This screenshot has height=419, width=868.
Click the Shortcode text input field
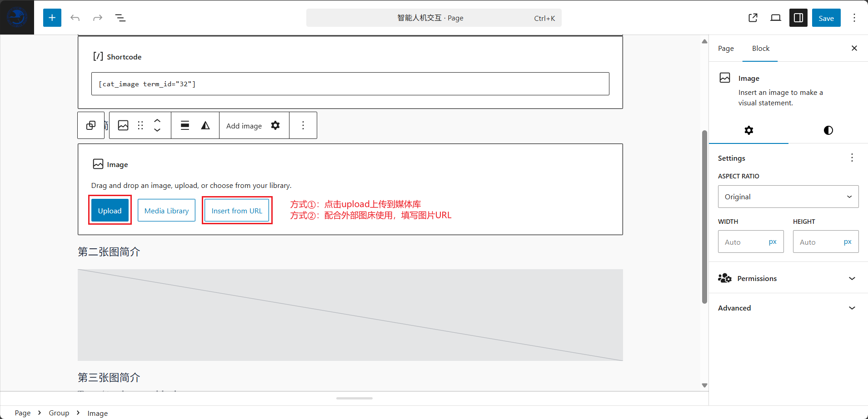click(350, 84)
